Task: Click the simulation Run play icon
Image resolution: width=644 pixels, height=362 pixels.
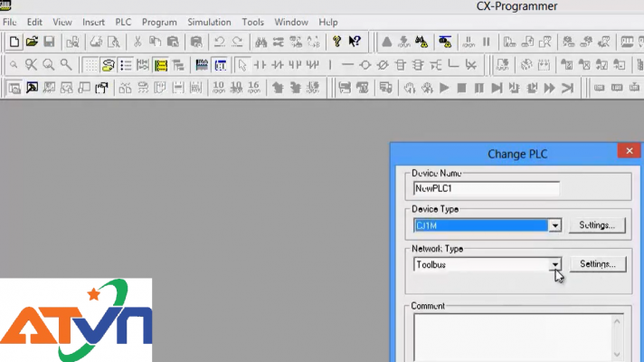Action: [x=444, y=88]
